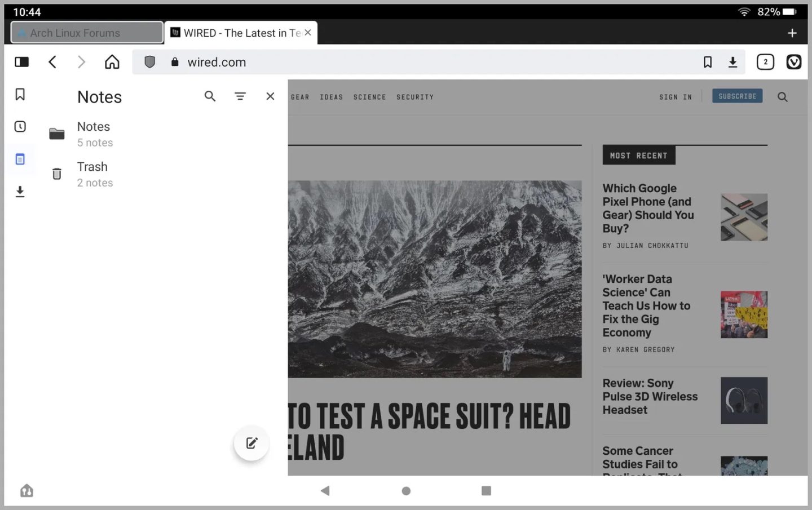Image resolution: width=812 pixels, height=510 pixels.
Task: Select SCIENCE in Wired's navigation menu
Action: pos(369,96)
